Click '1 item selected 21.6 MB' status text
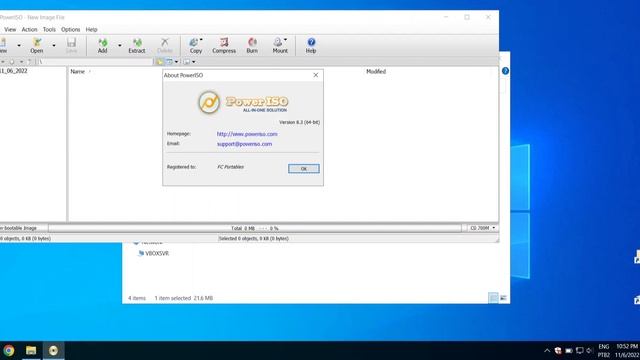The image size is (640, 360). pos(184,298)
